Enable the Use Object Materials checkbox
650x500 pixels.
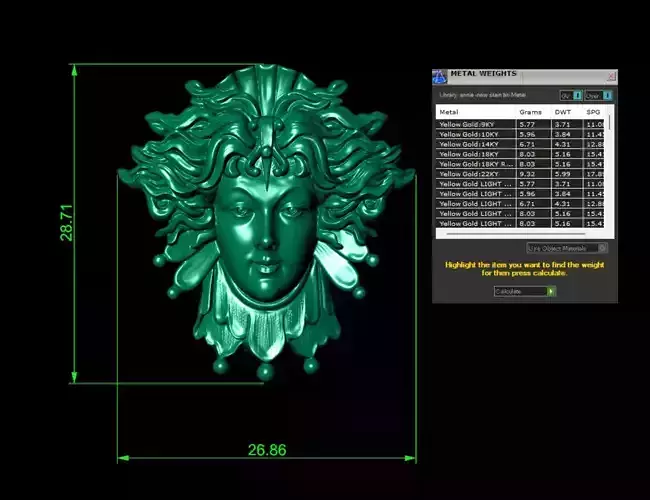coord(602,248)
